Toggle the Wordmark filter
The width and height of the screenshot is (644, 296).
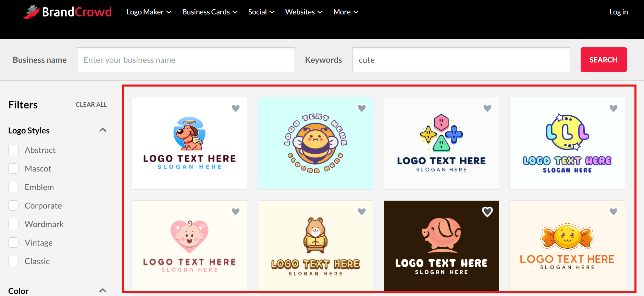coord(13,224)
